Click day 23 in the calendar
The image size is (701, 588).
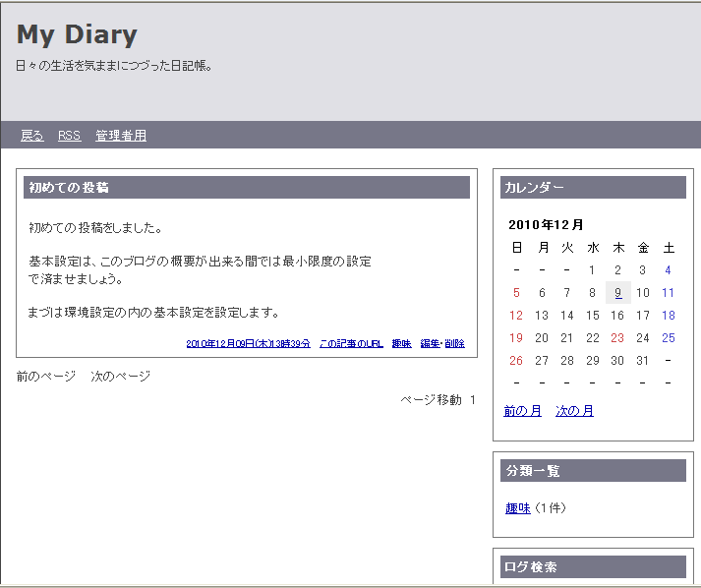[x=617, y=337]
